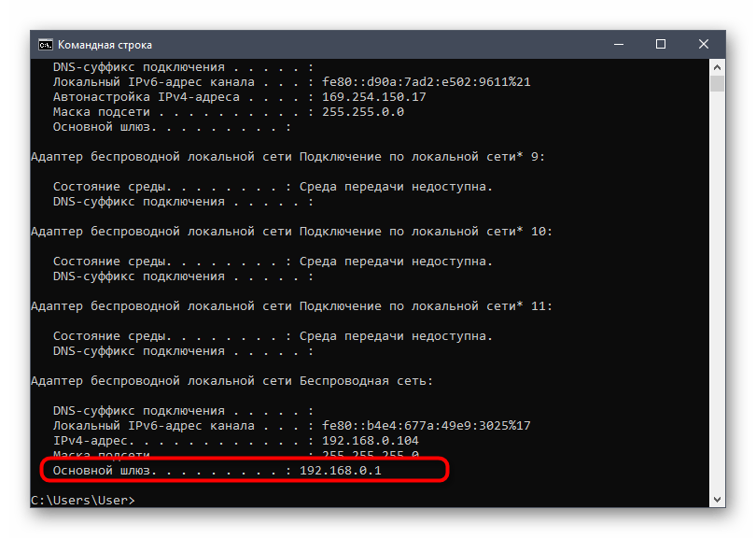
Task: Click the subnet mask value 255.255.0.0
Action: point(362,112)
